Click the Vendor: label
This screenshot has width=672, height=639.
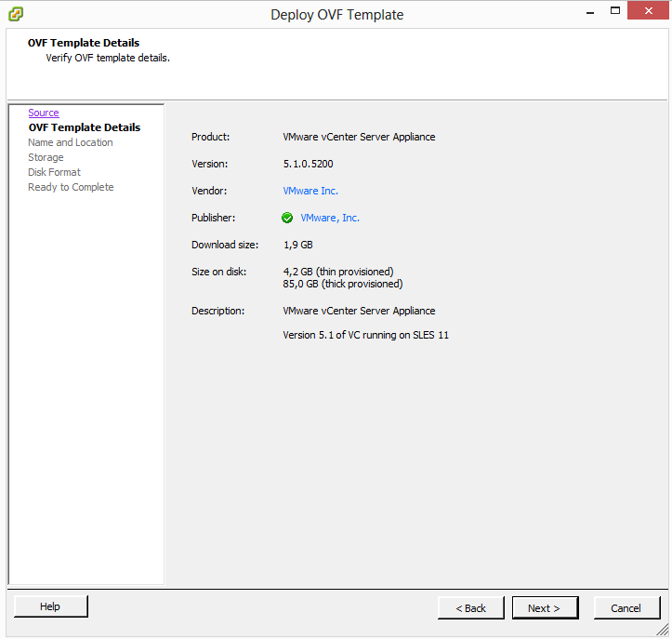(x=209, y=191)
